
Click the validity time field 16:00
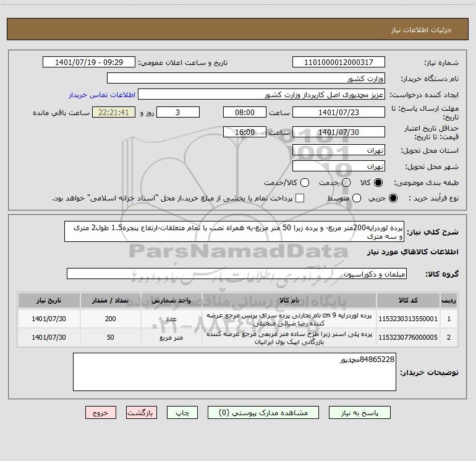pyautogui.click(x=245, y=132)
